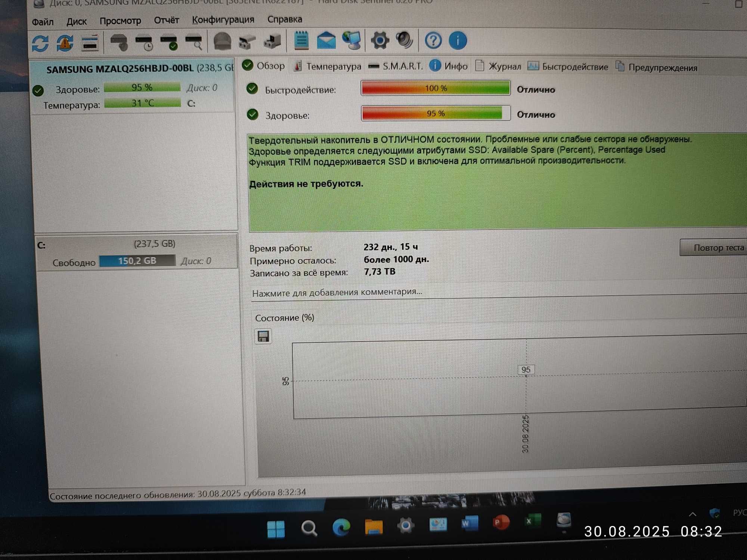
Task: Click the disk with magnifier toolbar icon
Action: point(194,42)
